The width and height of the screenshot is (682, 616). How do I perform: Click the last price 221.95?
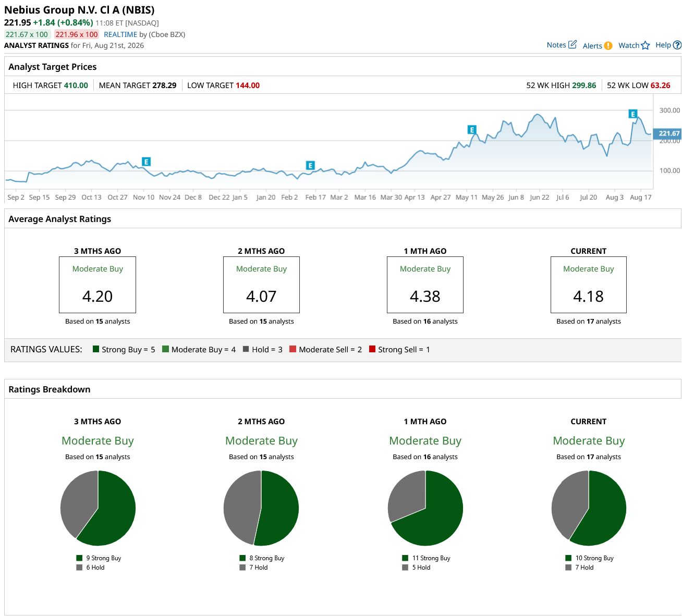tap(18, 22)
